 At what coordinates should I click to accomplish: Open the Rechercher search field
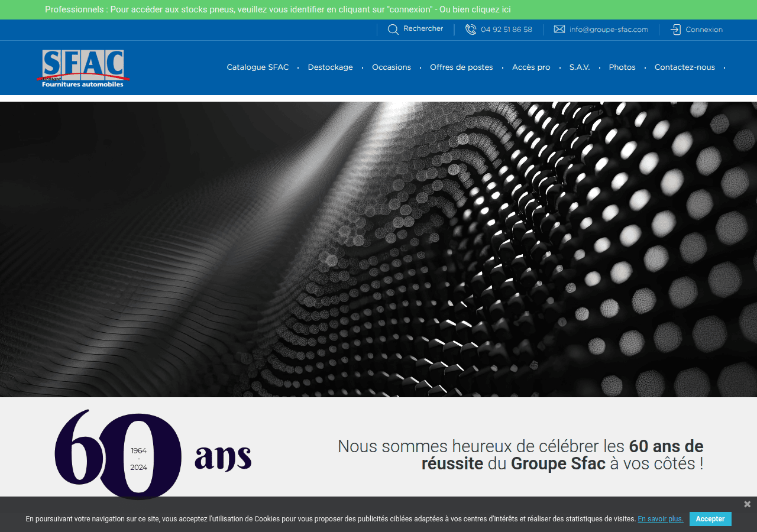click(x=423, y=28)
